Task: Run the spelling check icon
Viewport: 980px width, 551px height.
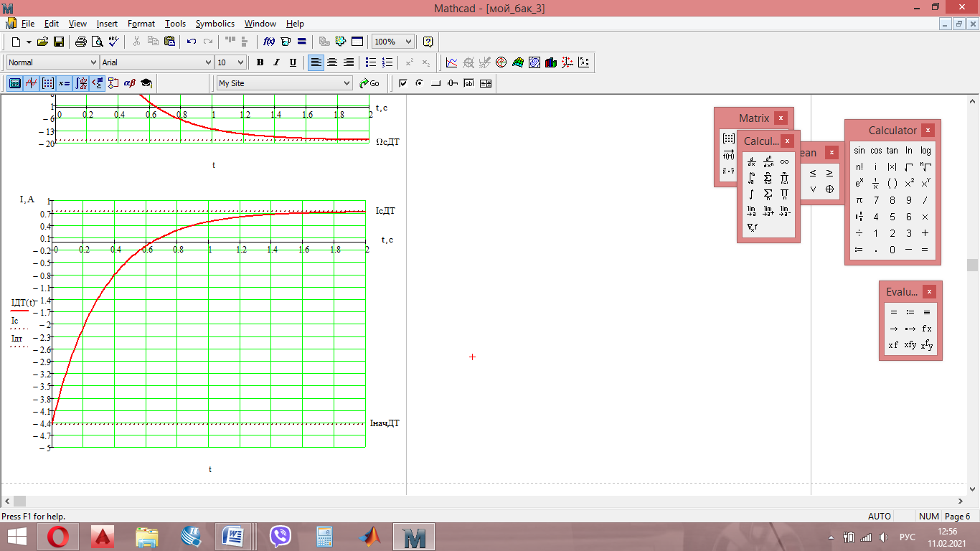Action: click(x=114, y=42)
